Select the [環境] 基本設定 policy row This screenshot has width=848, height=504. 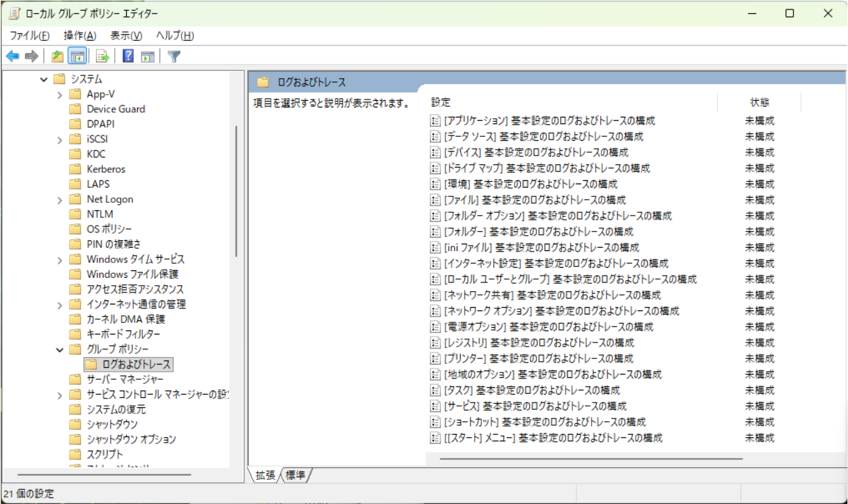(531, 184)
